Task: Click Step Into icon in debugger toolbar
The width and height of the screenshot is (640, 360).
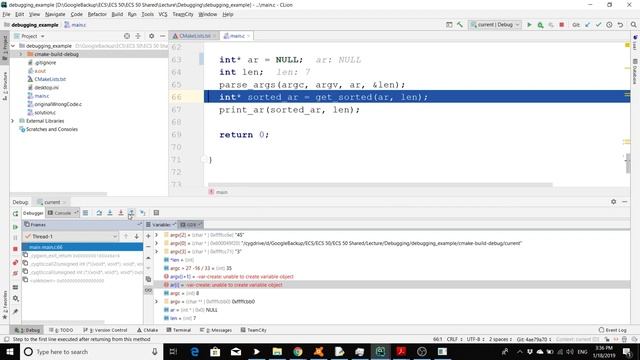Action: (110, 213)
